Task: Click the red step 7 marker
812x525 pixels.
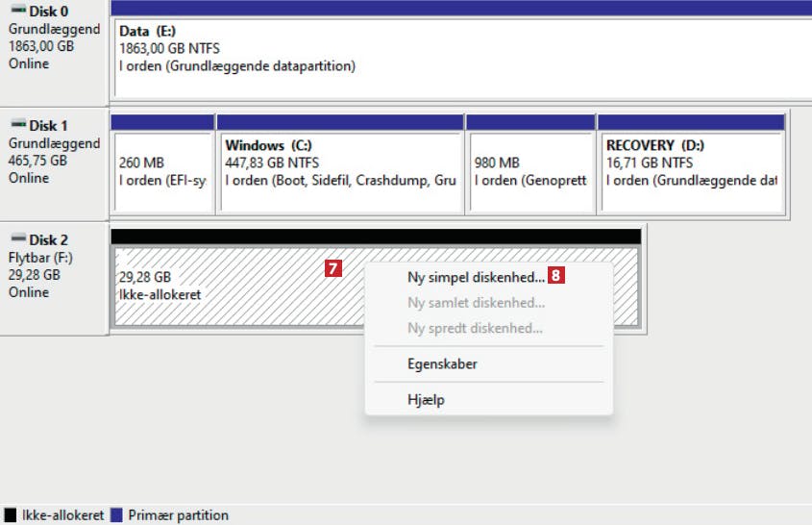Action: coord(333,268)
